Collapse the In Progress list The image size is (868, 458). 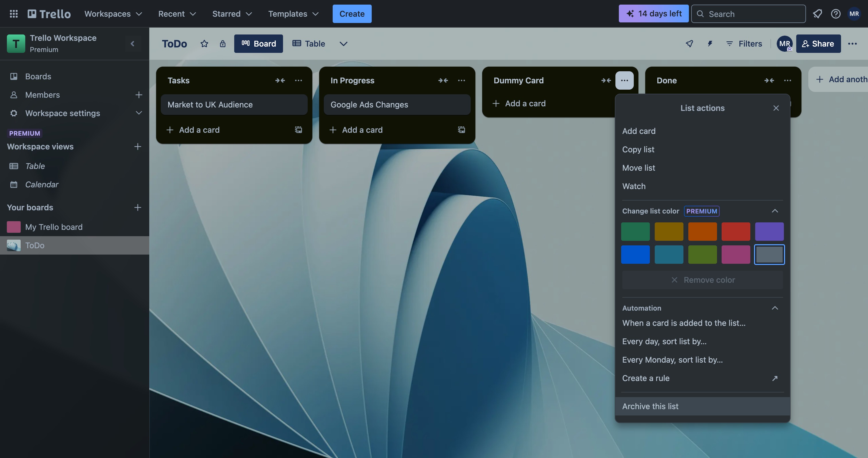click(443, 80)
